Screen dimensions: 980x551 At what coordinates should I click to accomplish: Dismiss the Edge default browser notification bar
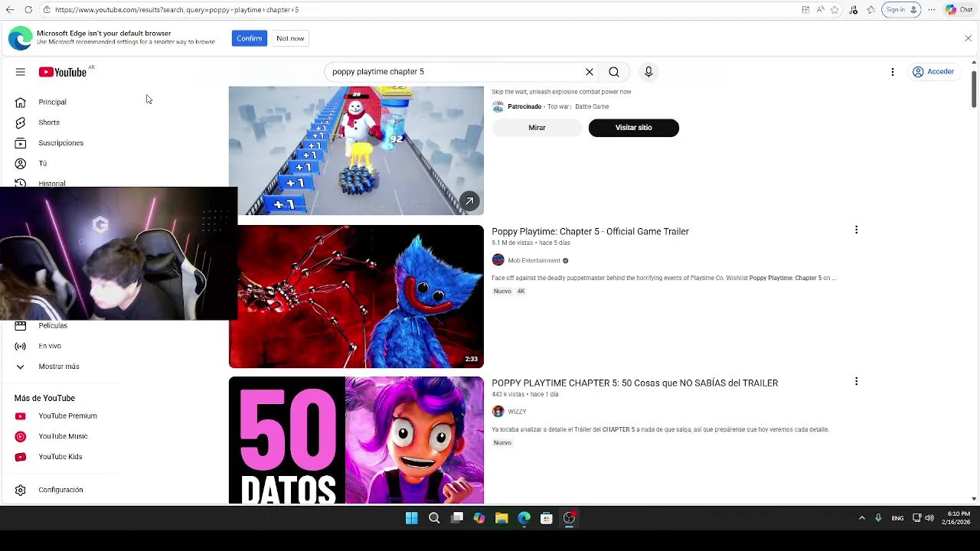click(968, 38)
